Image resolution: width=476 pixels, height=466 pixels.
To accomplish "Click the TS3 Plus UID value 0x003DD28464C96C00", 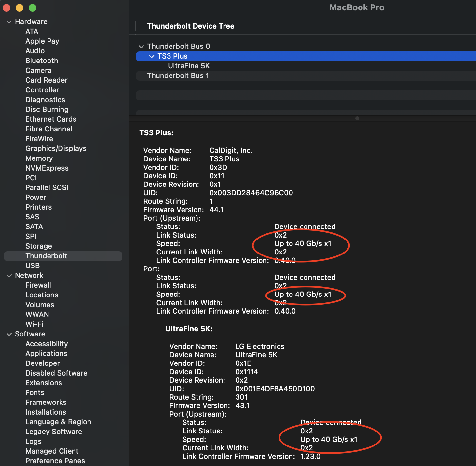I will click(x=251, y=193).
